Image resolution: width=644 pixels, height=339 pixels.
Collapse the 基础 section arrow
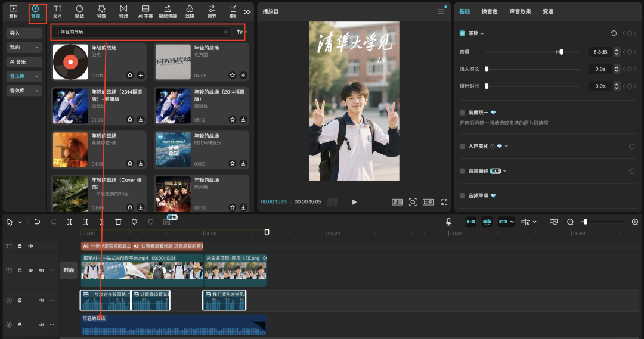[x=482, y=33]
